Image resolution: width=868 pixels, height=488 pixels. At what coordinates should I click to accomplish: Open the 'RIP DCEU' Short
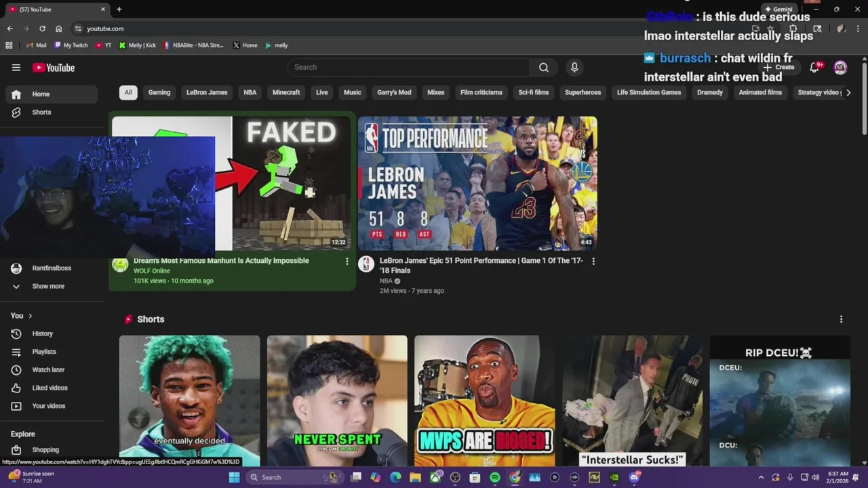point(780,401)
